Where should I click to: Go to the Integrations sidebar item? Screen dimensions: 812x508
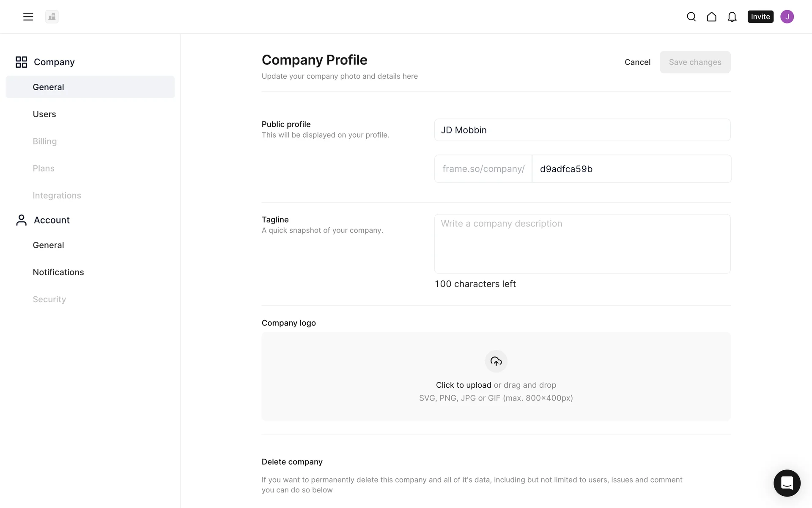click(x=57, y=196)
